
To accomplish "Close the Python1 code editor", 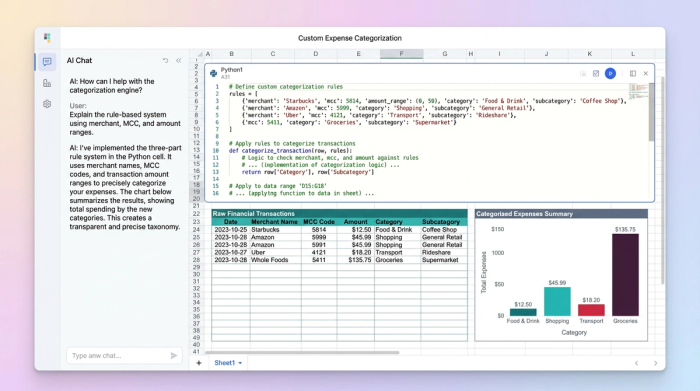I will 646,74.
